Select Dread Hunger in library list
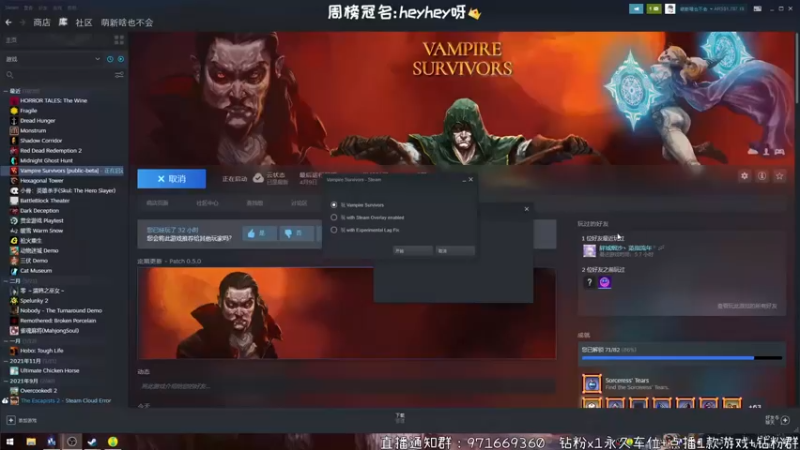This screenshot has width=800, height=450. 38,120
